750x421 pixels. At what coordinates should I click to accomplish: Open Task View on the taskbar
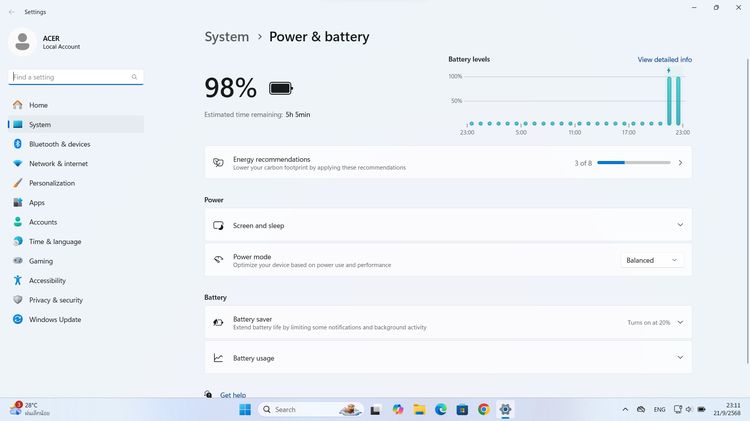(x=375, y=410)
